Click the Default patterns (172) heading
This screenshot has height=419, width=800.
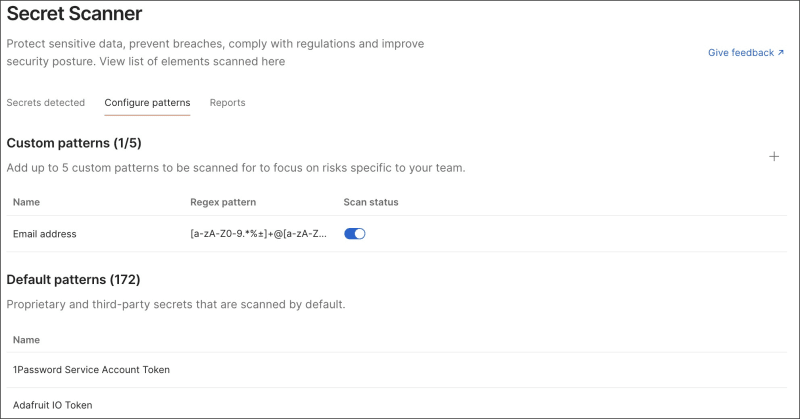(73, 280)
